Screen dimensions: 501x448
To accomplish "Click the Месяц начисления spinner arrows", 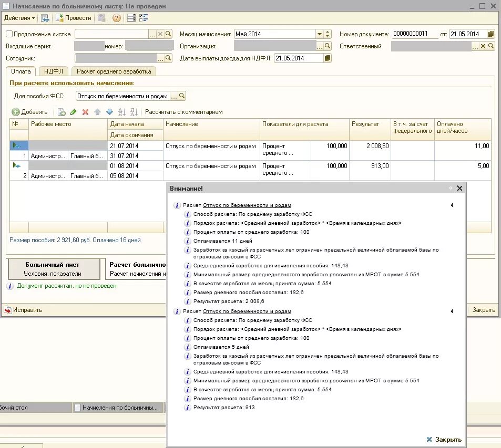I will click(328, 34).
